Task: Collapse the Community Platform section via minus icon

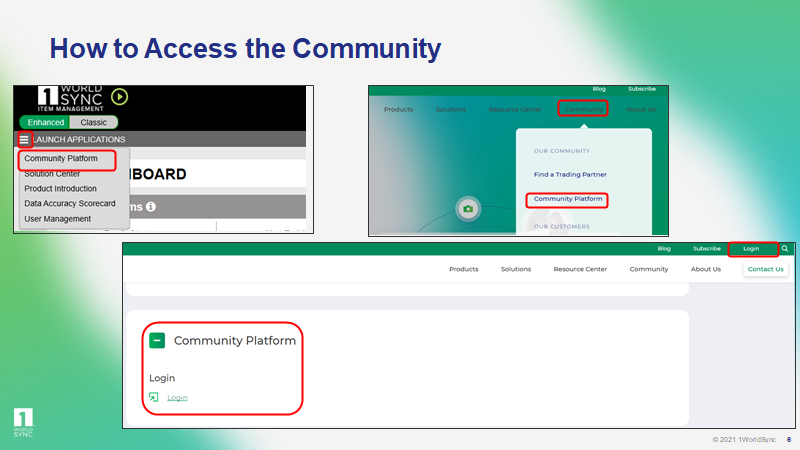Action: click(x=157, y=340)
